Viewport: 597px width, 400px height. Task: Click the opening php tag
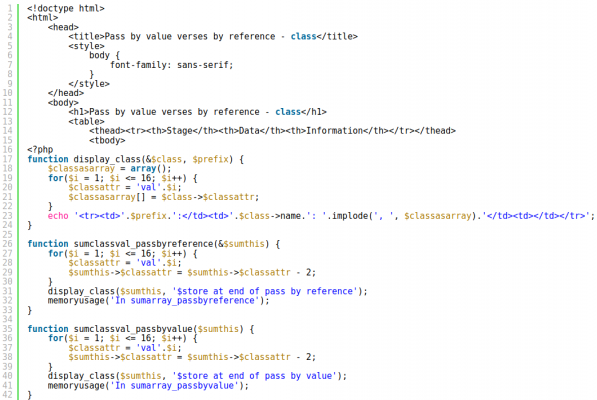(40, 150)
